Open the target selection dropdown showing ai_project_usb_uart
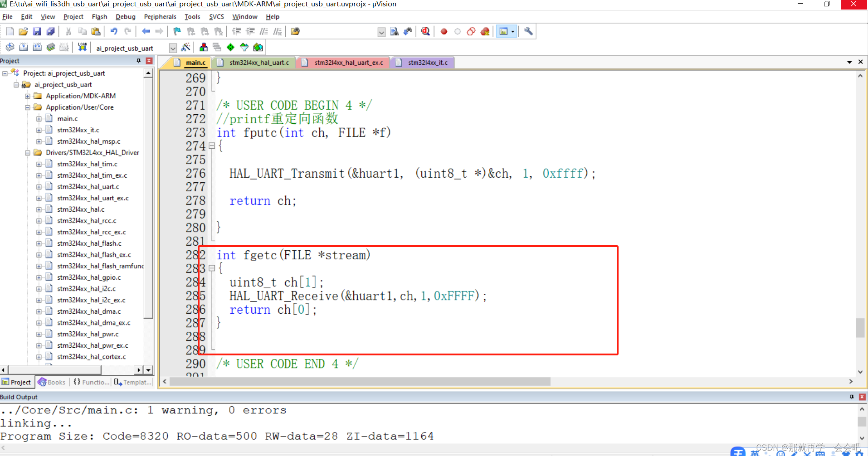This screenshot has height=456, width=868. pos(172,48)
